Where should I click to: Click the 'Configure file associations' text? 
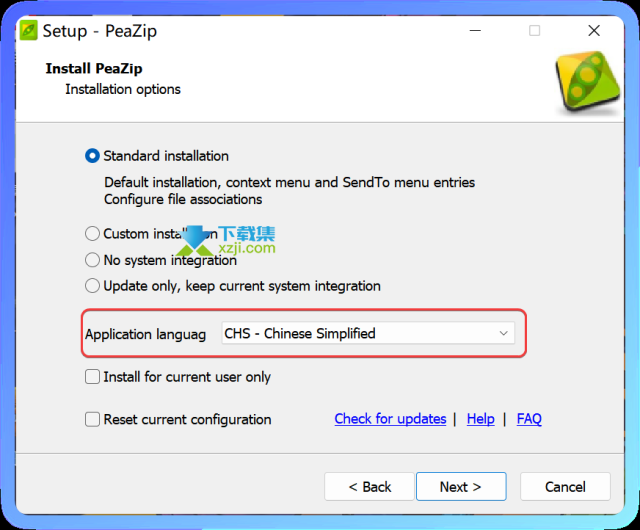(x=183, y=199)
